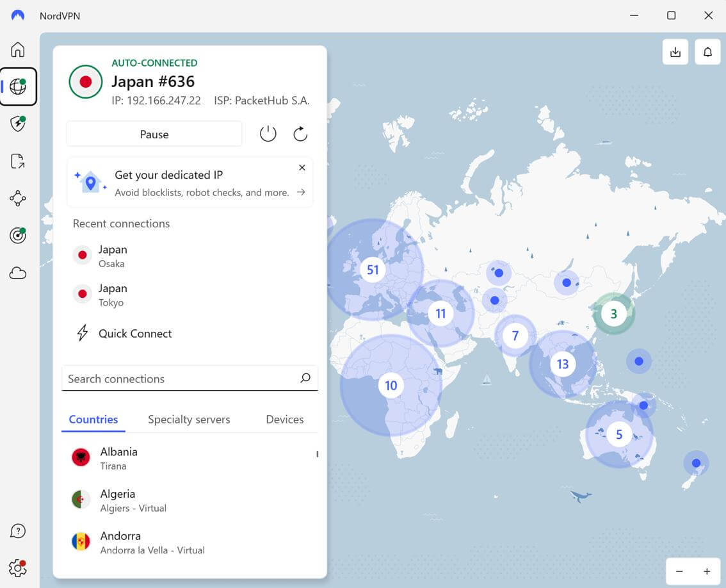This screenshot has width=726, height=588.
Task: Open the cloud icon in sidebar
Action: 17,273
